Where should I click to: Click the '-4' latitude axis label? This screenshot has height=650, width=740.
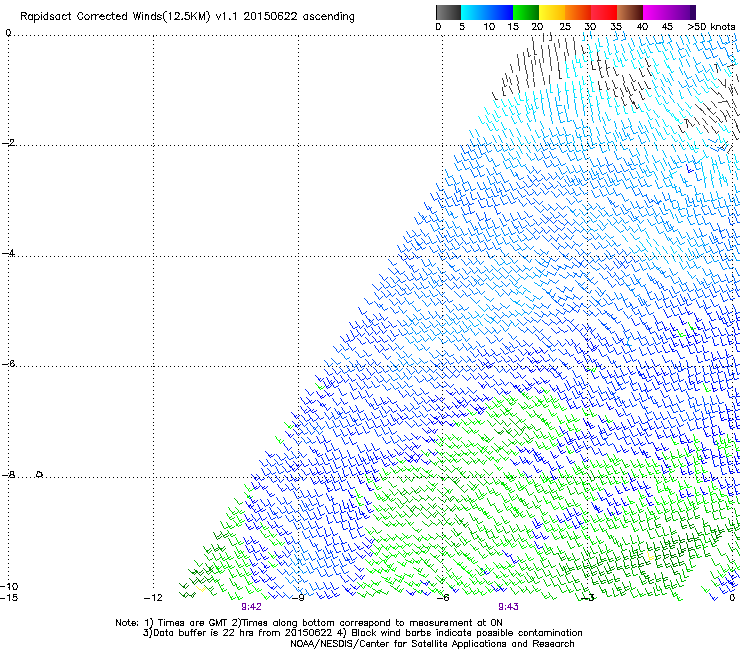click(x=8, y=253)
